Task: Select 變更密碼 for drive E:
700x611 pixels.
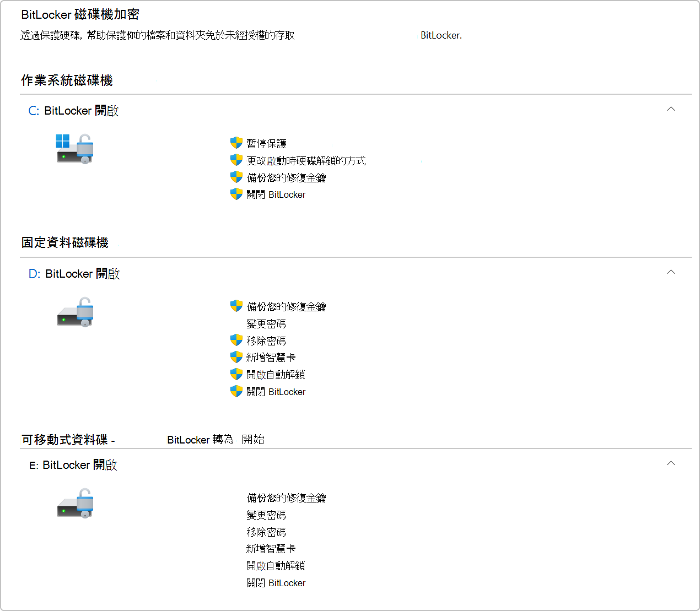Action: pyautogui.click(x=266, y=515)
